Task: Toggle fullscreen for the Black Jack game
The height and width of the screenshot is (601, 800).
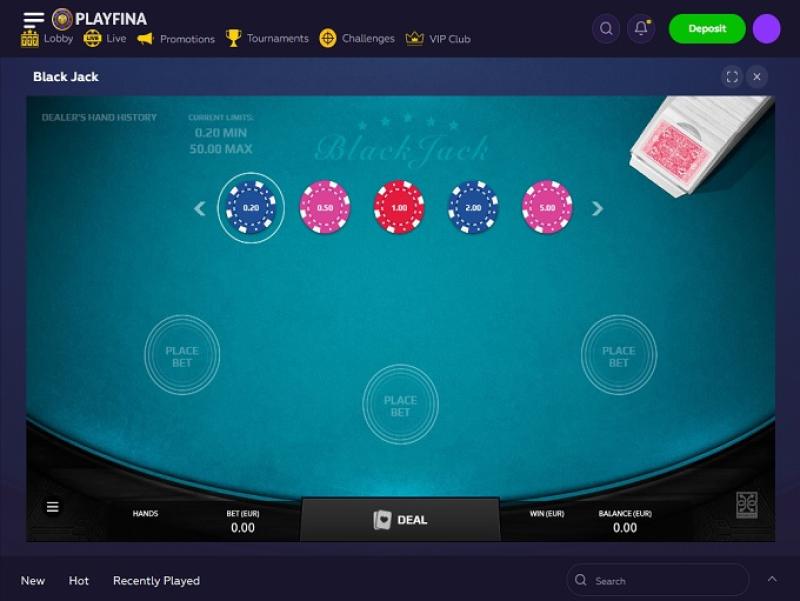Action: click(x=732, y=77)
